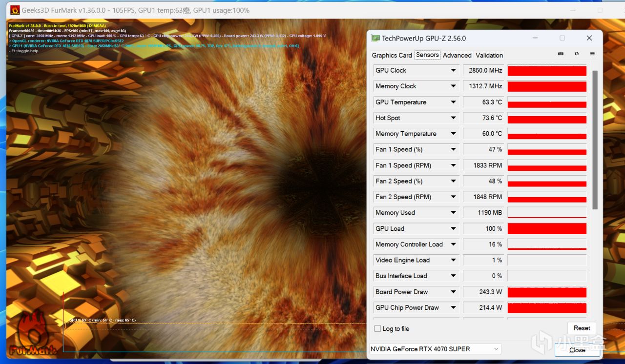This screenshot has width=625, height=364.
Task: Click the Close button in GPU-Z
Action: (x=577, y=350)
